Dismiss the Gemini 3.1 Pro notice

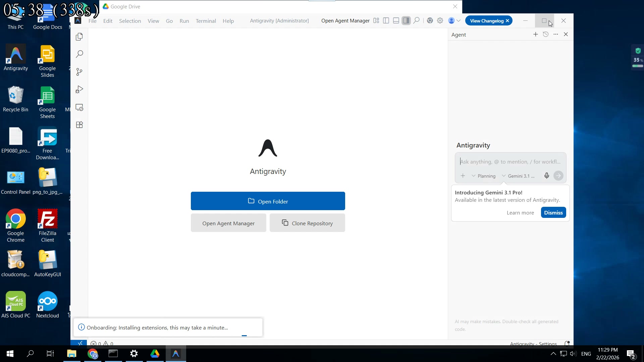[553, 213]
